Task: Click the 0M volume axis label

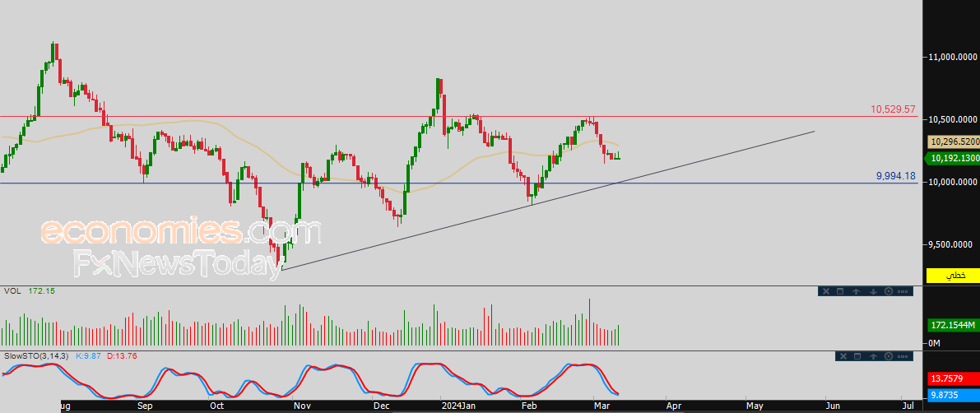Action: [935, 343]
